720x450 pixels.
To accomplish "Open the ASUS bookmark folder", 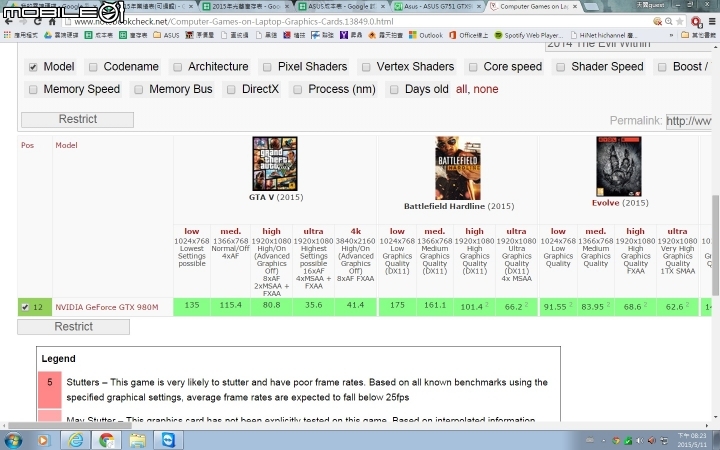I will pyautogui.click(x=166, y=35).
